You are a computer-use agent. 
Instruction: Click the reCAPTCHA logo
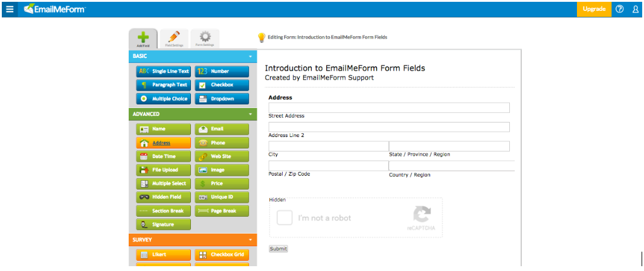(422, 215)
